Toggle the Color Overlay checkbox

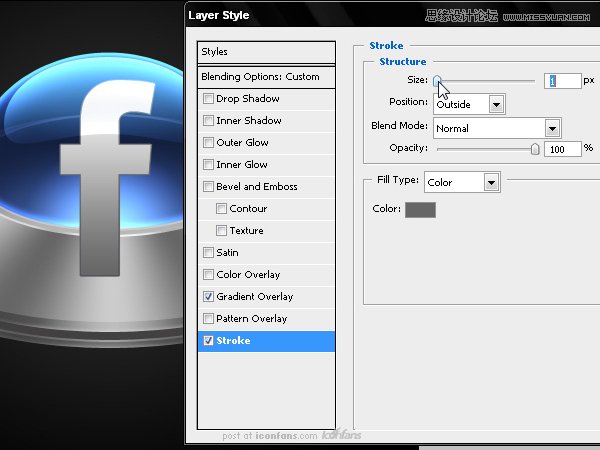click(208, 274)
